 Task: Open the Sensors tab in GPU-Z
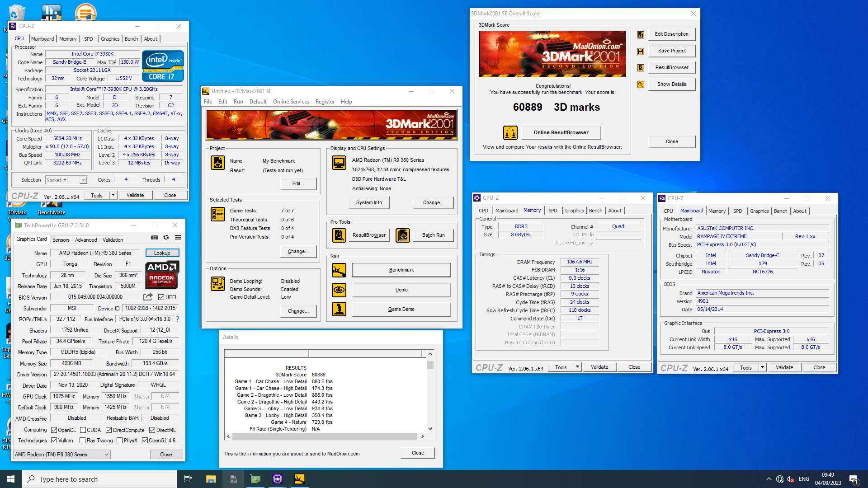coord(61,240)
